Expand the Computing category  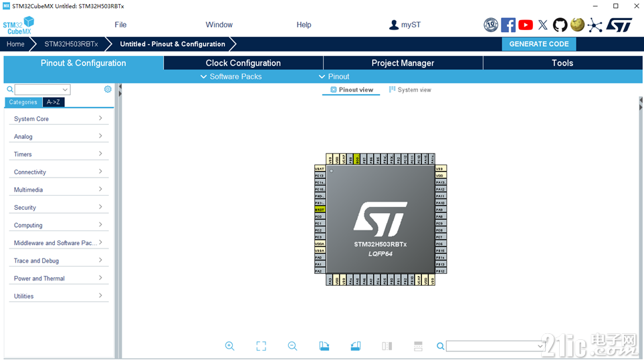coord(58,225)
